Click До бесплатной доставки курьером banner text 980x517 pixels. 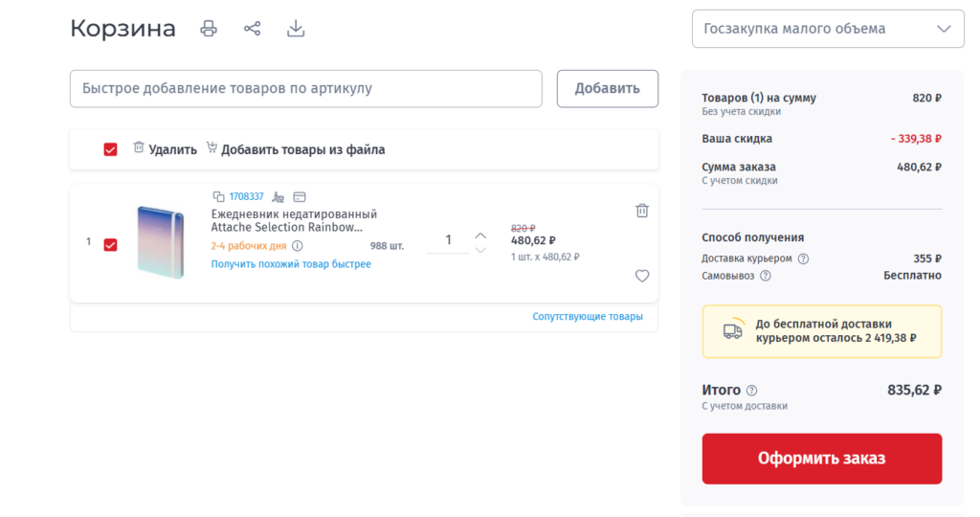[x=835, y=331]
